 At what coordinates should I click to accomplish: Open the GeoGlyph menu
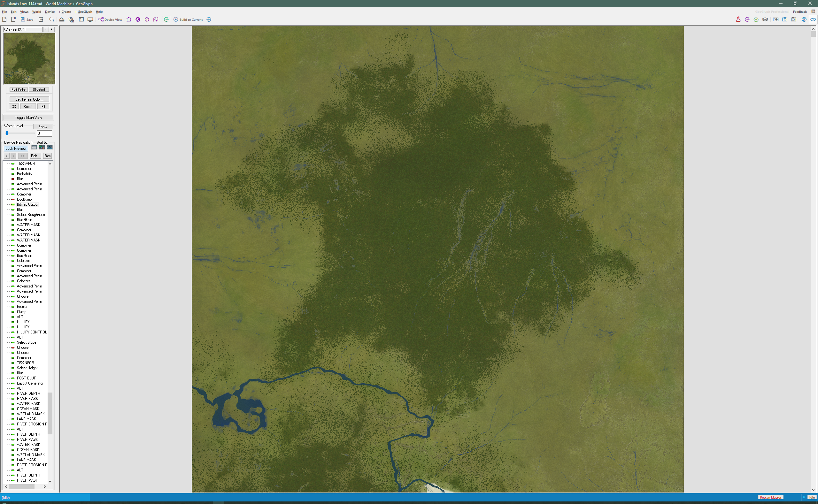84,12
